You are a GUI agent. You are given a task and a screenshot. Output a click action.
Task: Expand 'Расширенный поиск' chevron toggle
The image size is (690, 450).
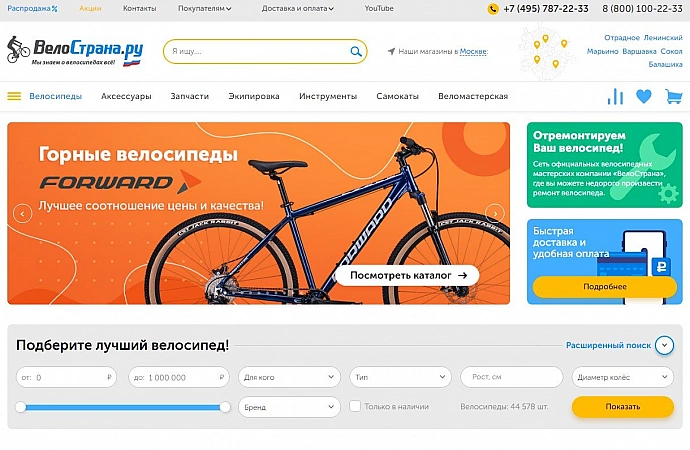click(664, 345)
